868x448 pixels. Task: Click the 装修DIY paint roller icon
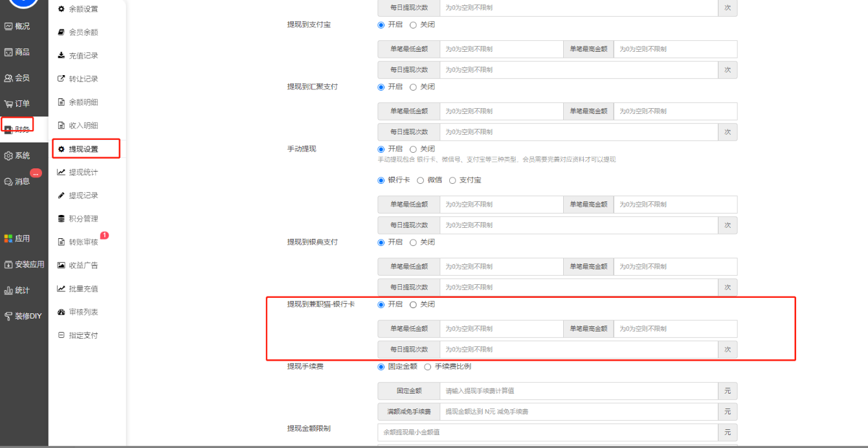click(x=8, y=317)
